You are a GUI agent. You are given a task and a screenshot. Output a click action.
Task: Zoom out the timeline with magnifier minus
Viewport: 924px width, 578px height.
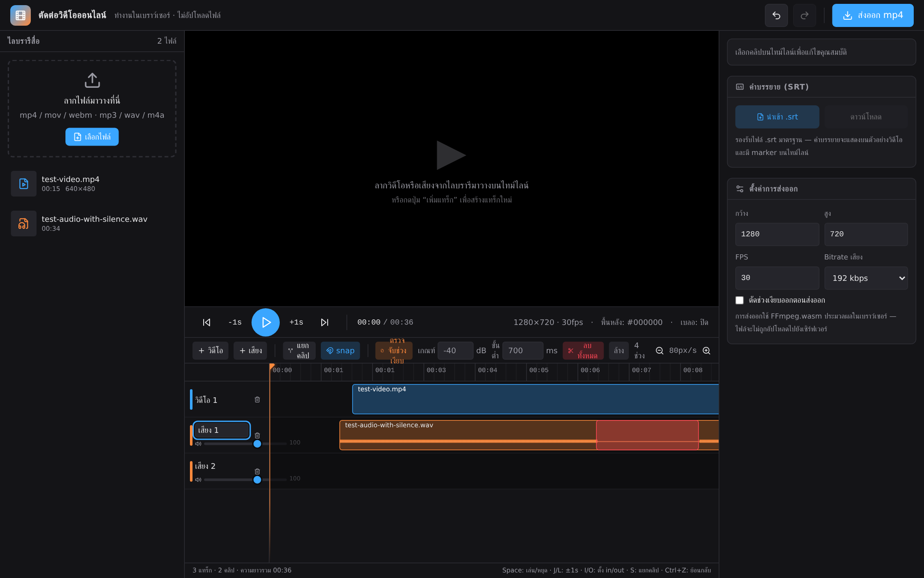click(660, 351)
